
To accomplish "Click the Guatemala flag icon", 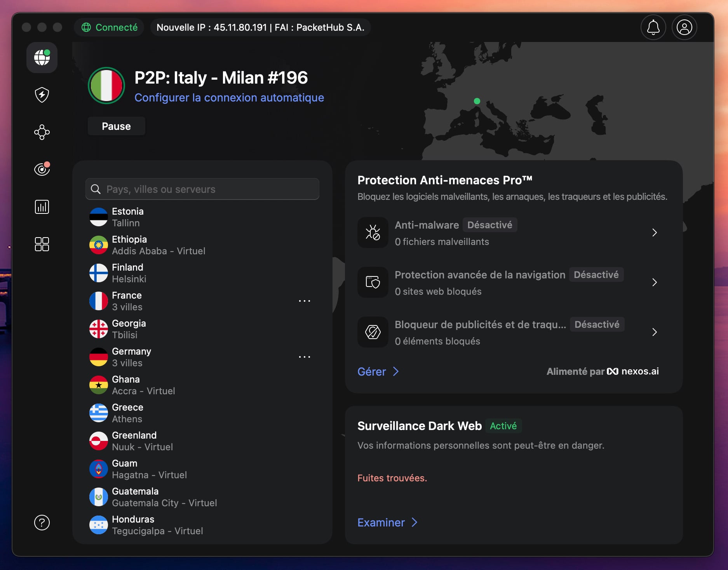I will 99,497.
